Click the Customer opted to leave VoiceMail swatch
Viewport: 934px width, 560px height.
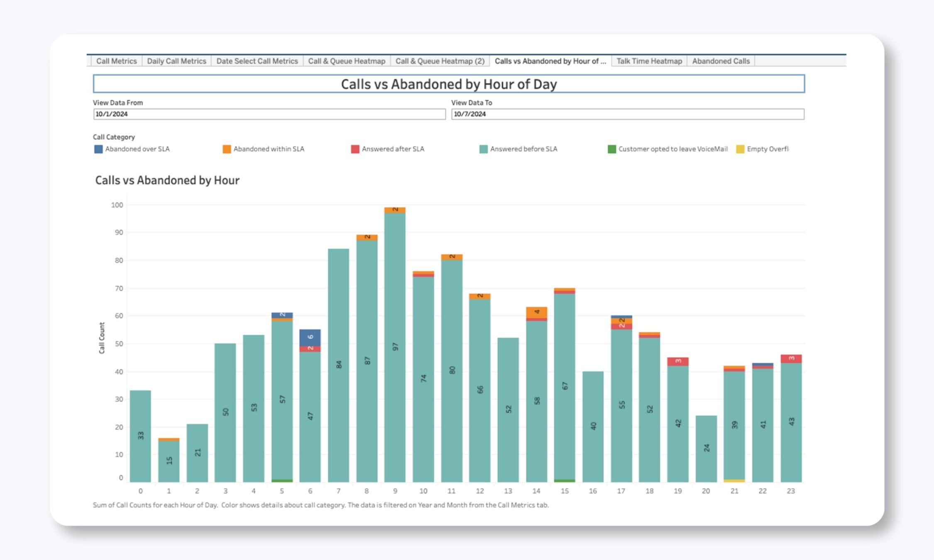(611, 149)
